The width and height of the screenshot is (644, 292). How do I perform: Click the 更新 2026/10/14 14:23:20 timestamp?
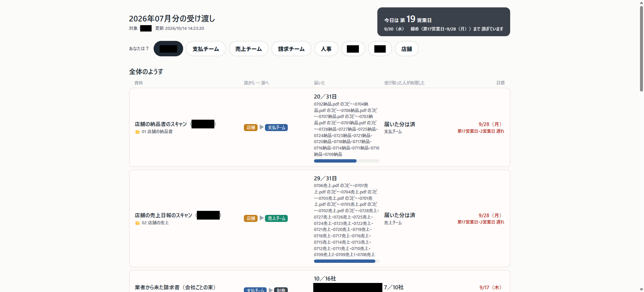[x=180, y=28]
